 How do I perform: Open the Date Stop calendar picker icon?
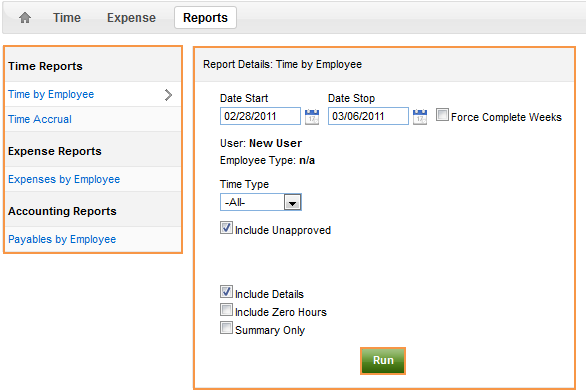[x=420, y=117]
